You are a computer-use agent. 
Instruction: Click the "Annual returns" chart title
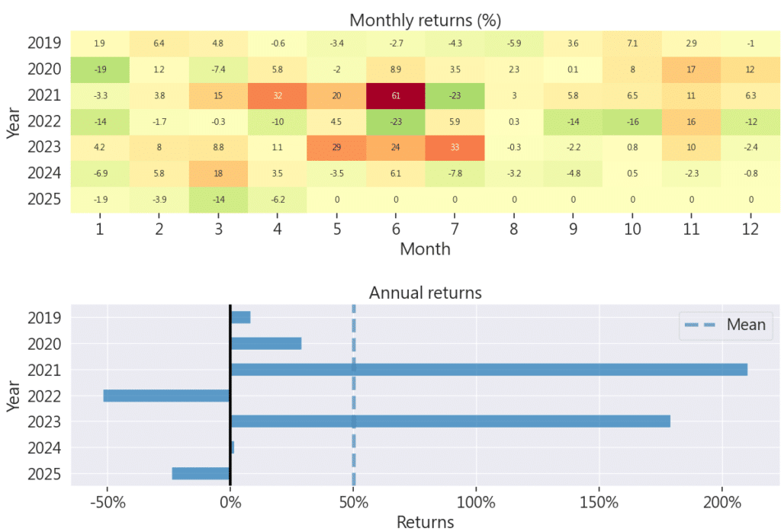point(425,293)
